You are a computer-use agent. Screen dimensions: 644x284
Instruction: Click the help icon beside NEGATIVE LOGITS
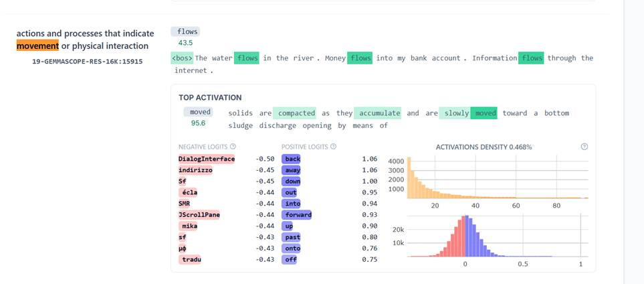[x=233, y=147]
